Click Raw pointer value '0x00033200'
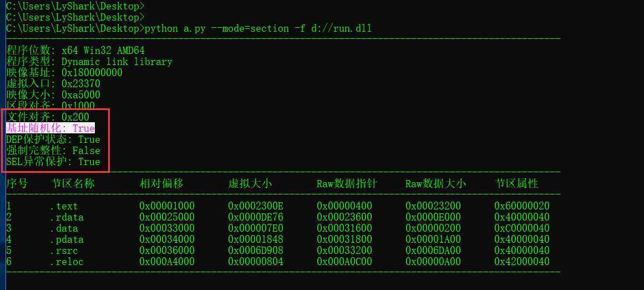Screen dimensions: 644x290 344,251
